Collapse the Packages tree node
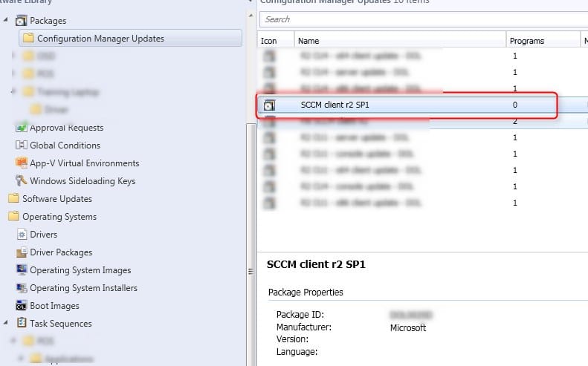 (6, 19)
